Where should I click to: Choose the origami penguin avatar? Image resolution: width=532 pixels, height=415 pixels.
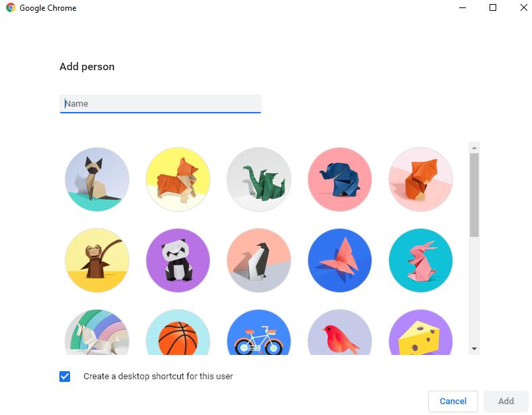[259, 260]
